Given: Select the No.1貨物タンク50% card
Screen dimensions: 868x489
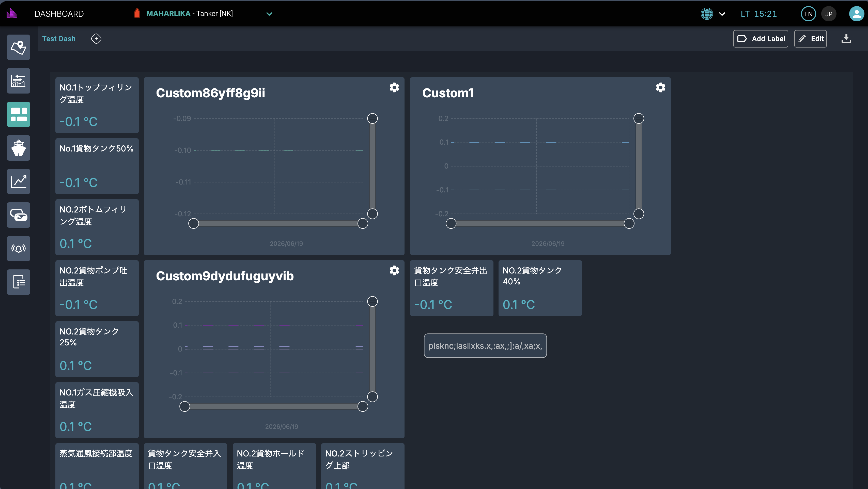Looking at the screenshot, I should click(x=97, y=166).
